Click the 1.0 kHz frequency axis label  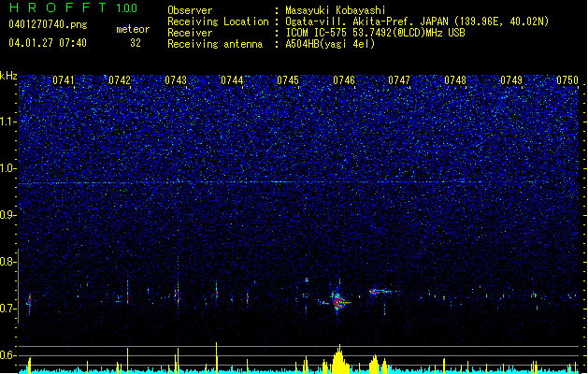(x=8, y=168)
